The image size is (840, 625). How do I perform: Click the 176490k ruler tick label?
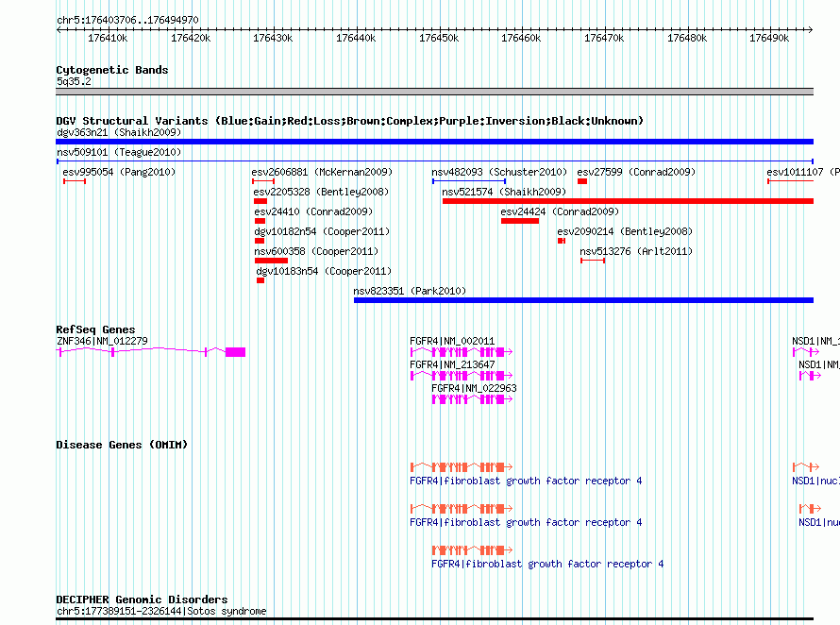point(769,38)
